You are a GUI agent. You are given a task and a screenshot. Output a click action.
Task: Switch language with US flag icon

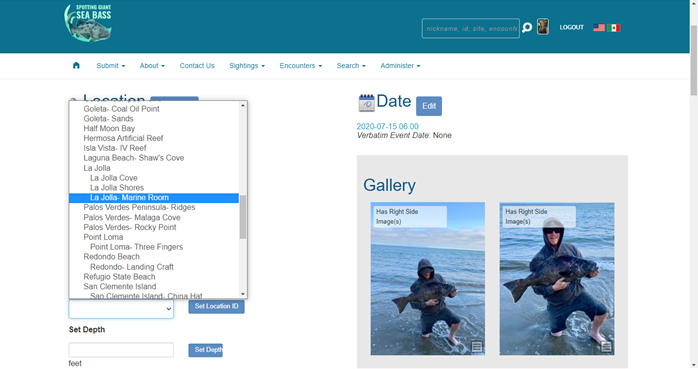click(599, 28)
